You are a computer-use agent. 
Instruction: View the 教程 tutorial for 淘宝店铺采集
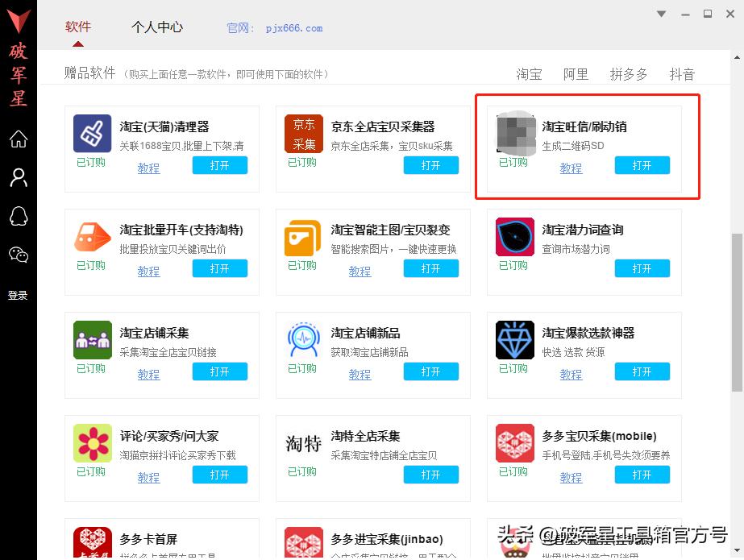tap(148, 374)
